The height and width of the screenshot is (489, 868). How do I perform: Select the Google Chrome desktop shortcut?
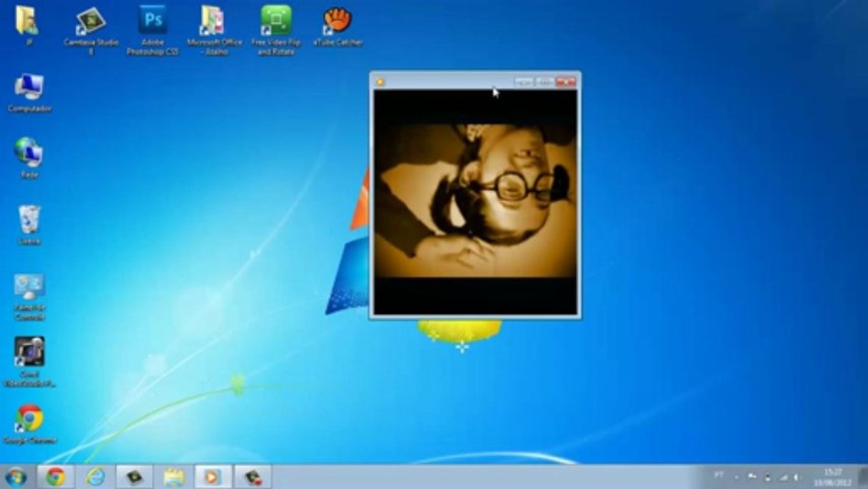click(x=29, y=419)
